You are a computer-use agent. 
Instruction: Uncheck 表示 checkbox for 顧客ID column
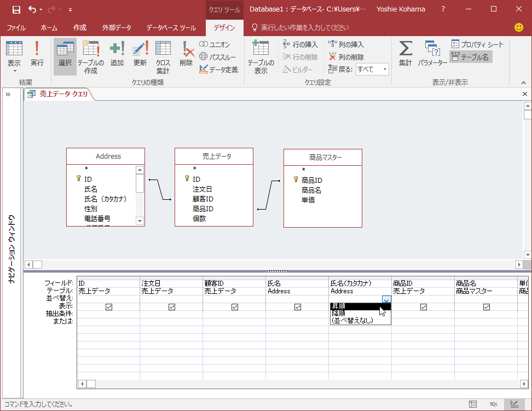point(235,307)
